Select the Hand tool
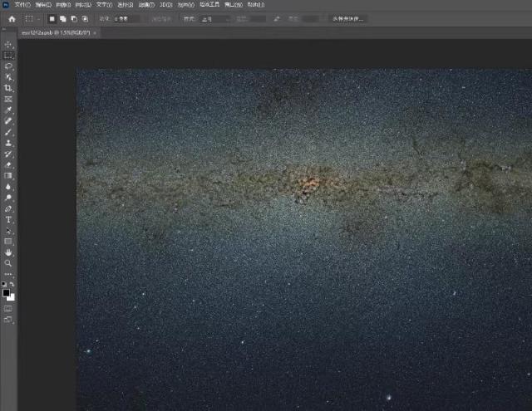Image resolution: width=532 pixels, height=411 pixels. pyautogui.click(x=8, y=252)
